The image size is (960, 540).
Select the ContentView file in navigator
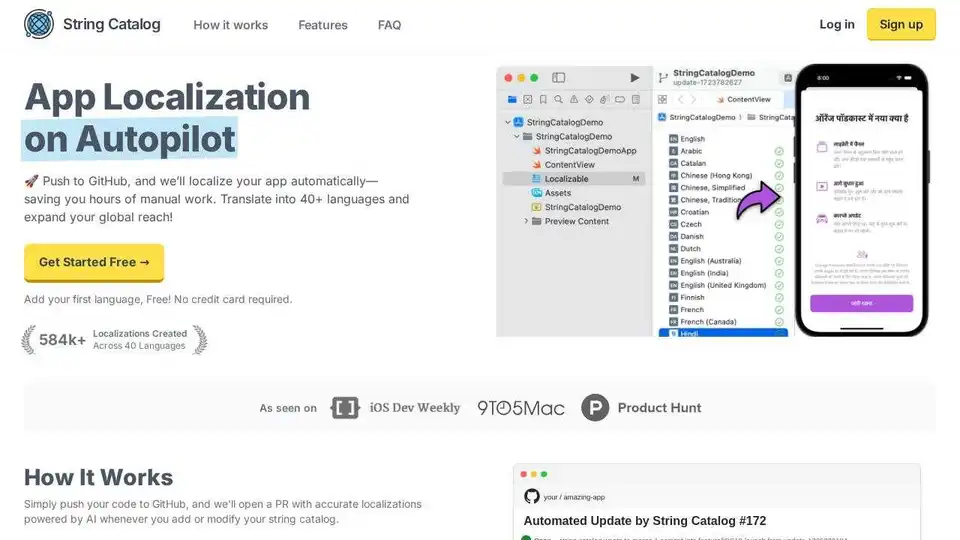(563, 165)
